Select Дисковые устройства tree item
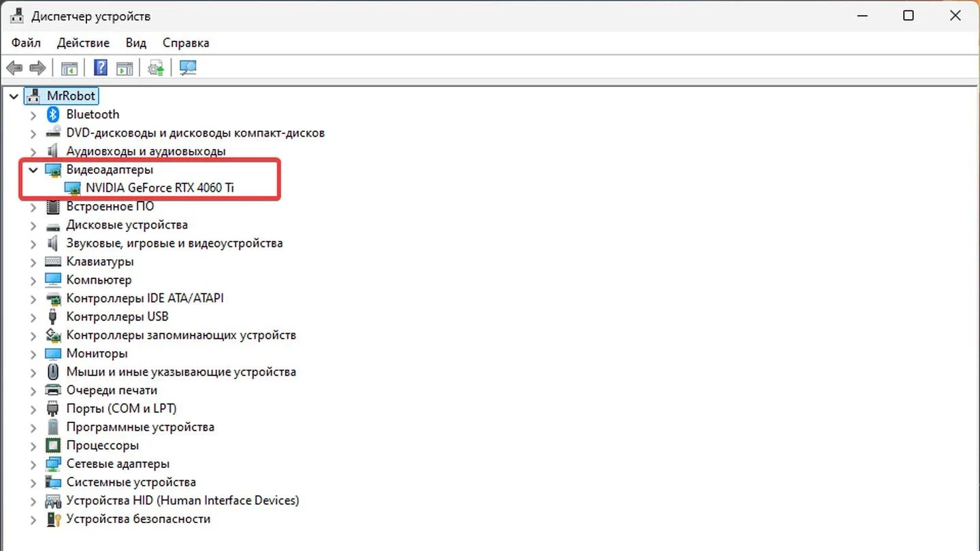980x551 pixels. point(127,225)
